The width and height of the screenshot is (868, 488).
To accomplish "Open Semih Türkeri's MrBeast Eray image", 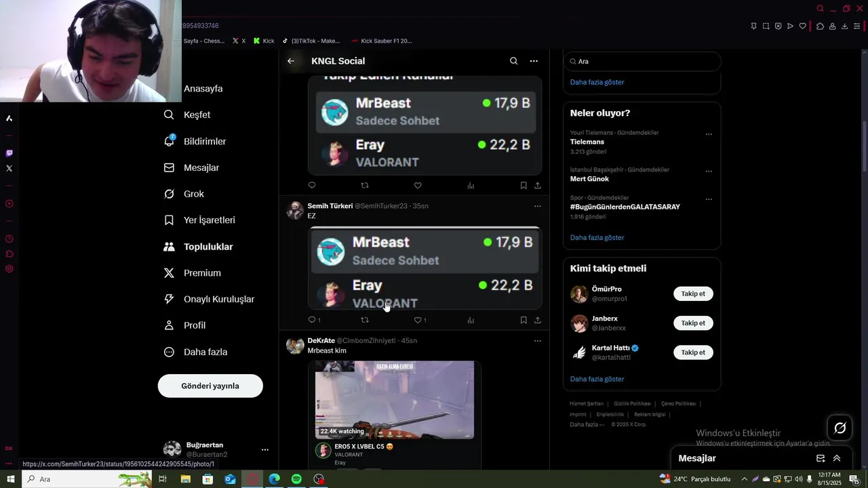I will point(425,268).
